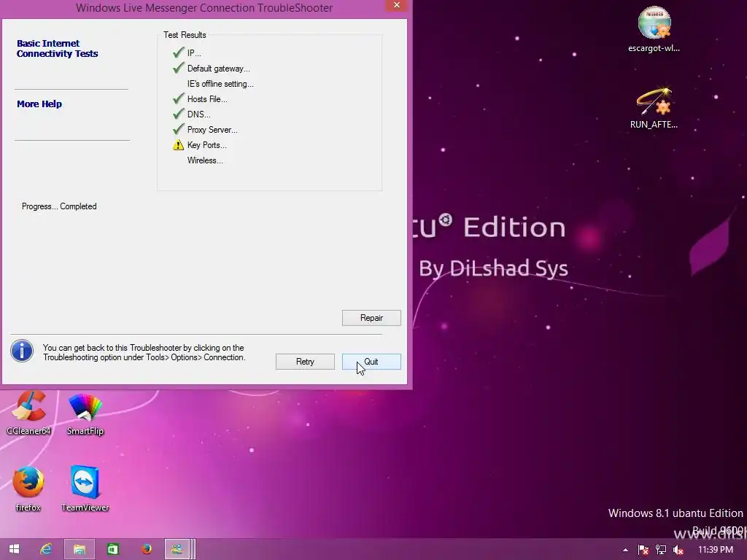Click the Key Ports warning icon
The image size is (747, 560).
pyautogui.click(x=178, y=145)
